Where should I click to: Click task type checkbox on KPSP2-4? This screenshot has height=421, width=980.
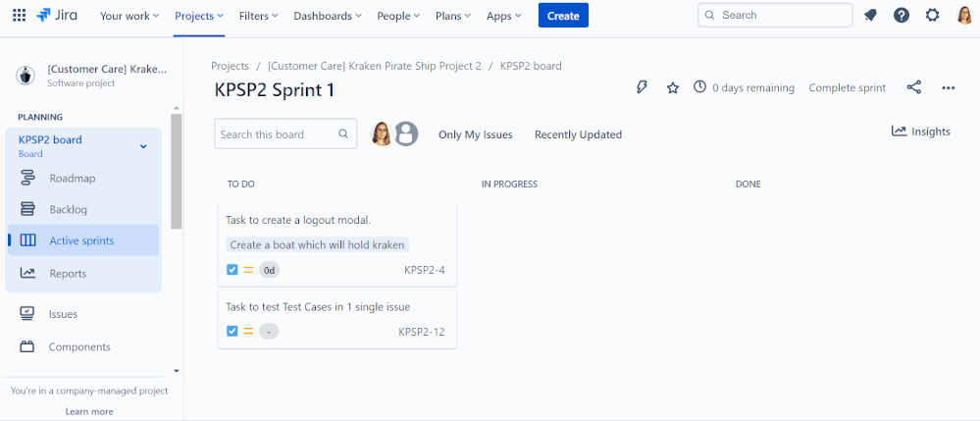232,270
